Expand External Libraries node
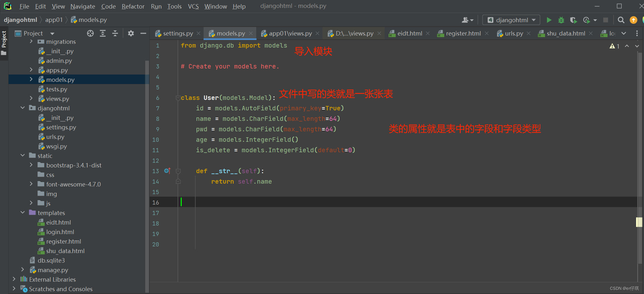The height and width of the screenshot is (294, 644). point(14,279)
